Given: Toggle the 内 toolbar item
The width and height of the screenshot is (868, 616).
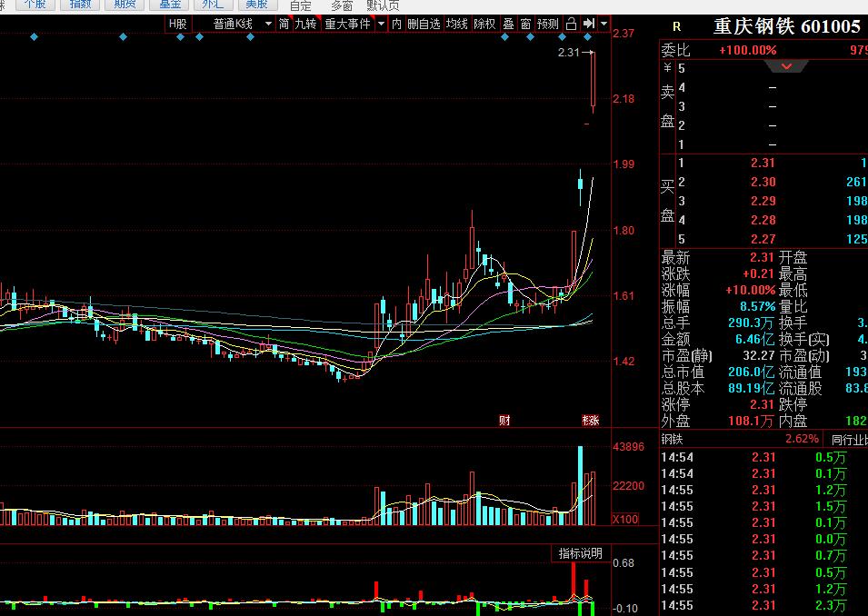Looking at the screenshot, I should 396,24.
